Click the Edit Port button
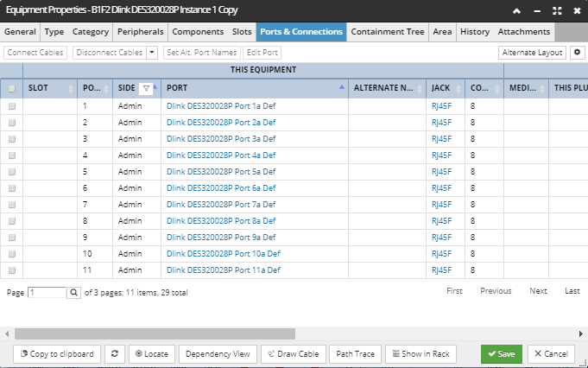The height and width of the screenshot is (368, 588). [262, 53]
